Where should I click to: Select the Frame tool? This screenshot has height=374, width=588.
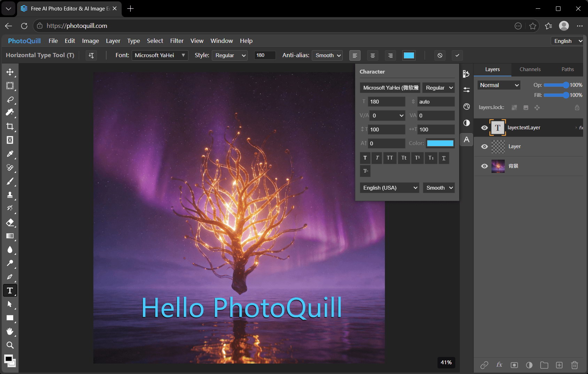[x=10, y=140]
